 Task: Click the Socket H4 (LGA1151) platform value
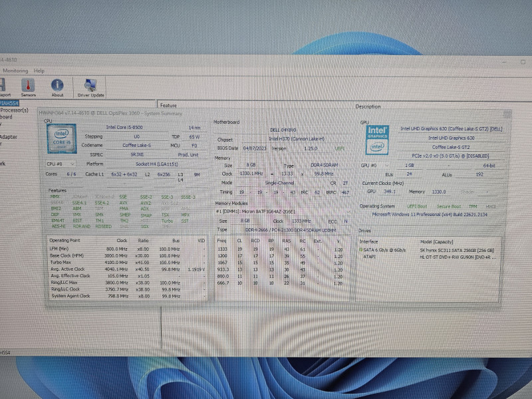coord(157,164)
